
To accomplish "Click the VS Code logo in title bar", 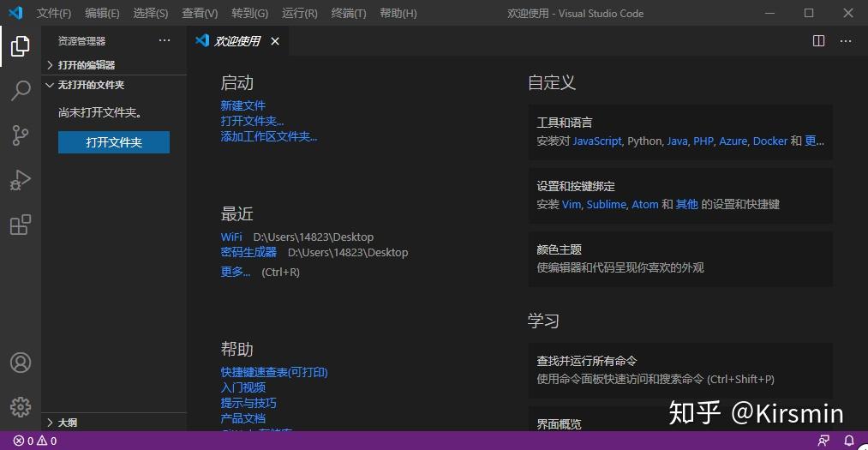I will pos(15,13).
